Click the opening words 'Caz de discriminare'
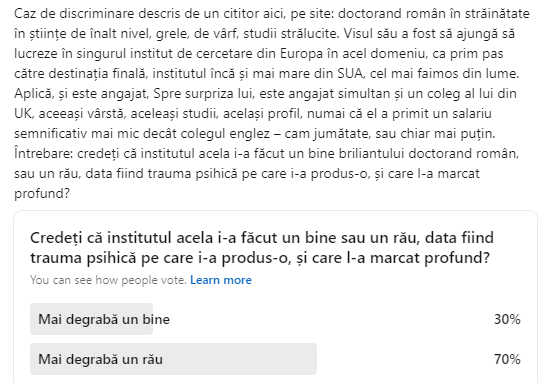Viewport: 550px width, 383px height. click(73, 13)
